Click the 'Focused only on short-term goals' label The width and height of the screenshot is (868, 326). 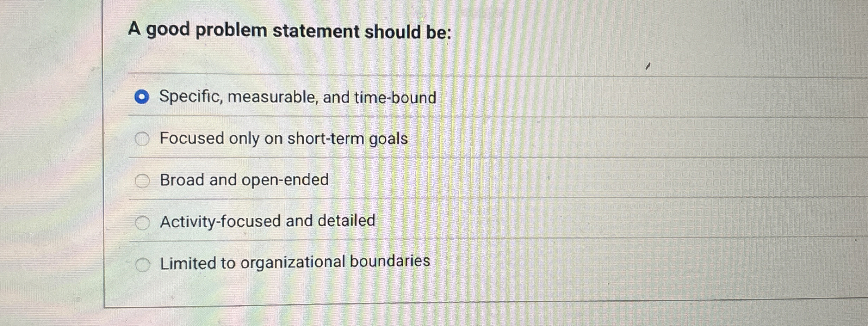click(284, 139)
